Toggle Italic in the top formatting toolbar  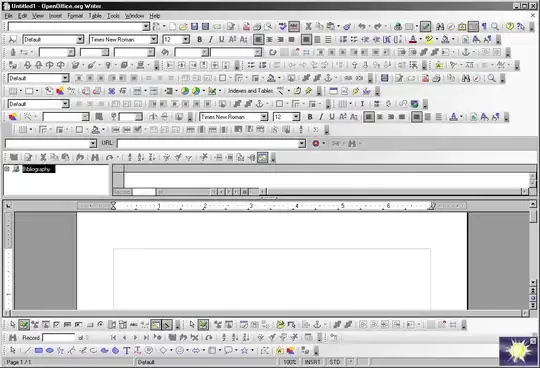click(x=210, y=40)
